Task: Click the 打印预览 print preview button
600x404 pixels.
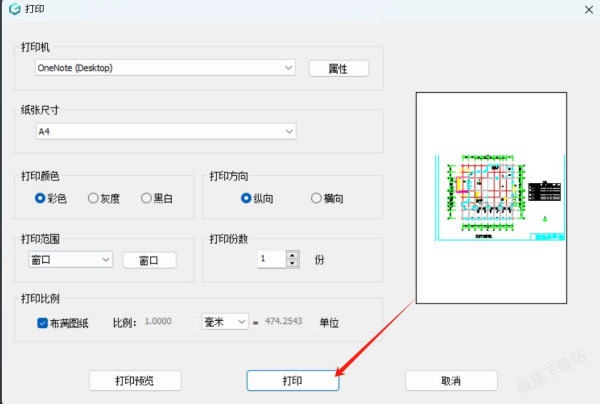Action: click(135, 381)
